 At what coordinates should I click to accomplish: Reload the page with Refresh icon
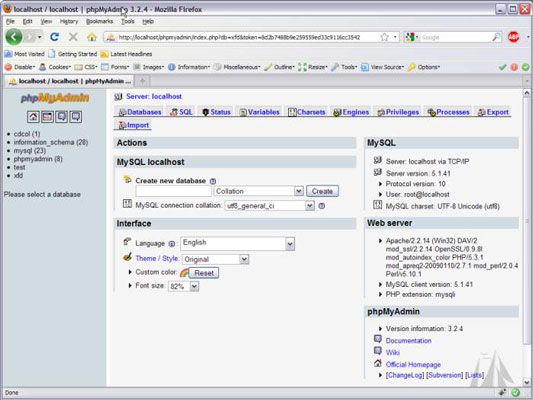[x=54, y=37]
